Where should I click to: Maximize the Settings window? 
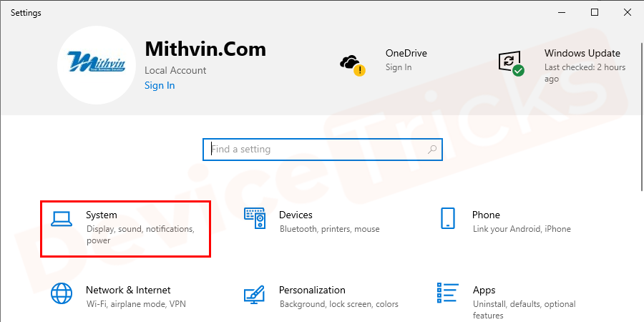[x=595, y=12]
